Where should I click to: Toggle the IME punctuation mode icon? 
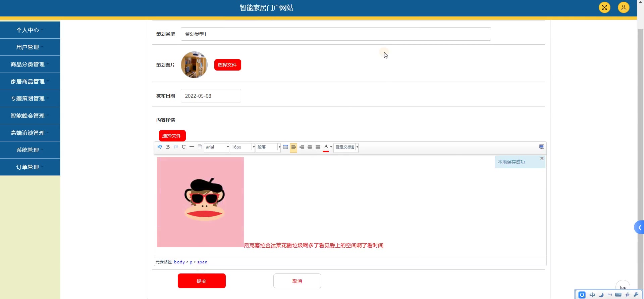[610, 295]
